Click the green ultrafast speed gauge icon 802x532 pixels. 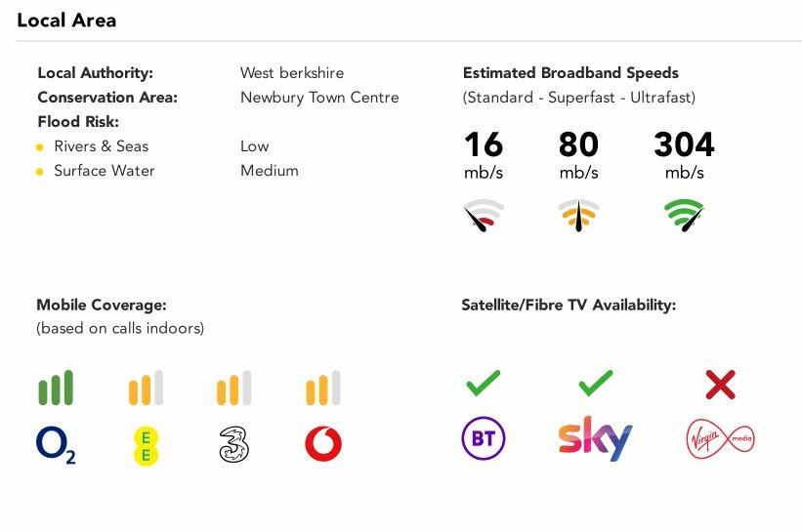[685, 215]
